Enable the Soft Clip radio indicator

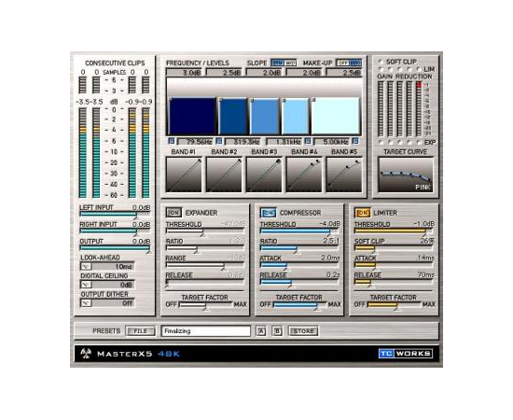(x=381, y=62)
